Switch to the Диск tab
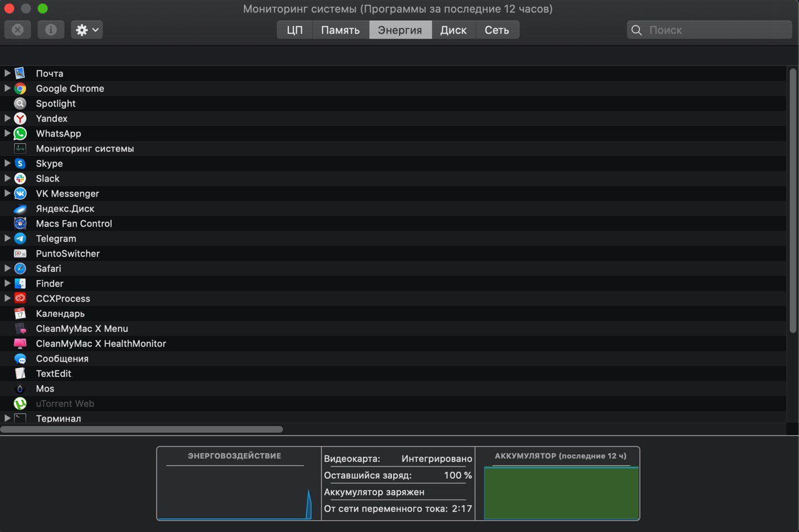This screenshot has width=799, height=532. coord(453,30)
